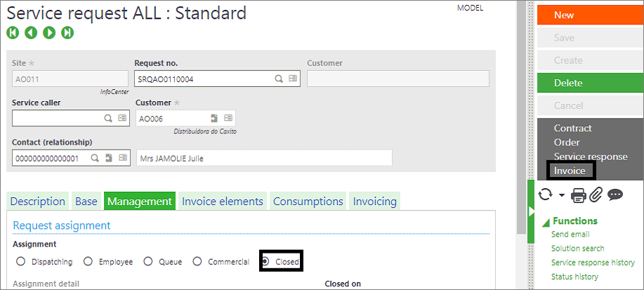Jump to Customer AO006 record icon
Image resolution: width=644 pixels, height=290 pixels.
pos(214,118)
